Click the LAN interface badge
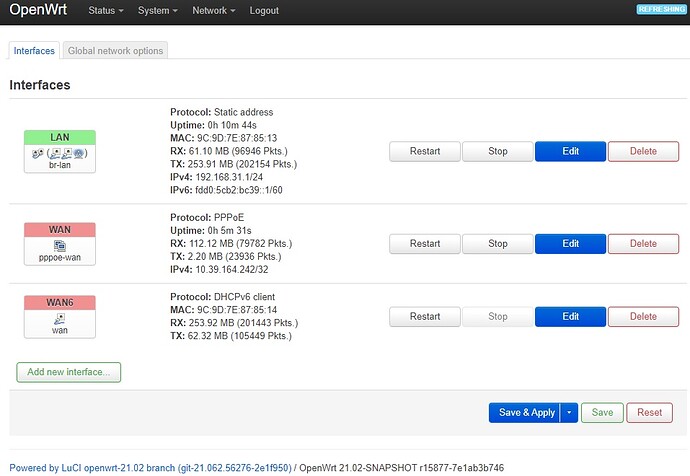The width and height of the screenshot is (690, 476). coord(60,151)
